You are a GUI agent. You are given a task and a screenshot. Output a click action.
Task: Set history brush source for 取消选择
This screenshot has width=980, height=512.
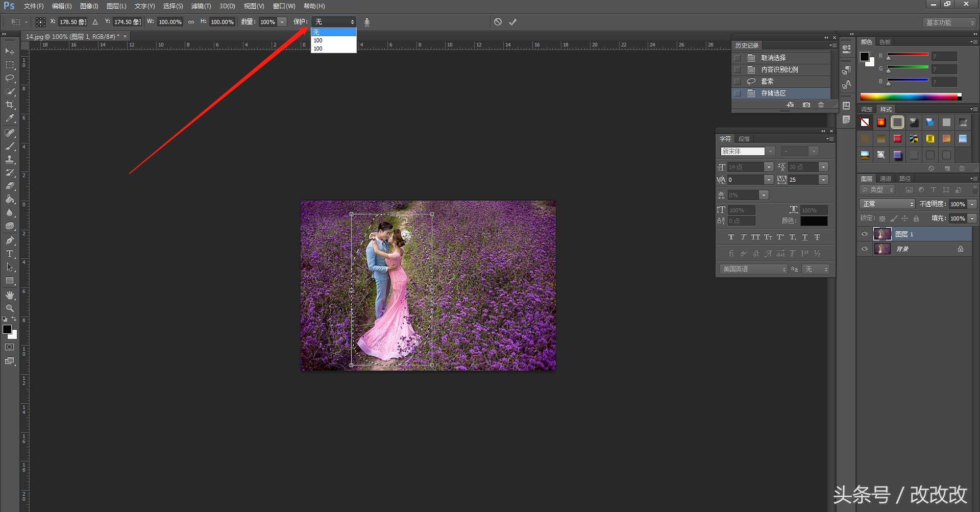tap(737, 58)
